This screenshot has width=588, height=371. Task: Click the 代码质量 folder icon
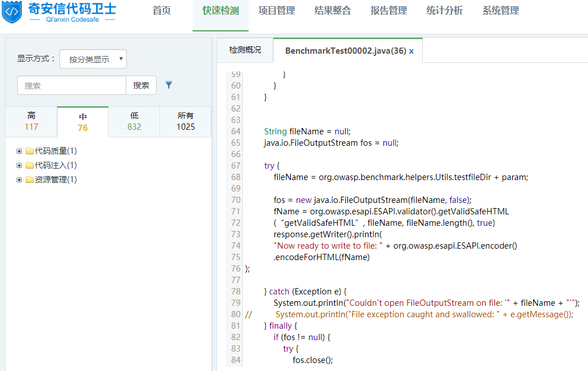30,151
